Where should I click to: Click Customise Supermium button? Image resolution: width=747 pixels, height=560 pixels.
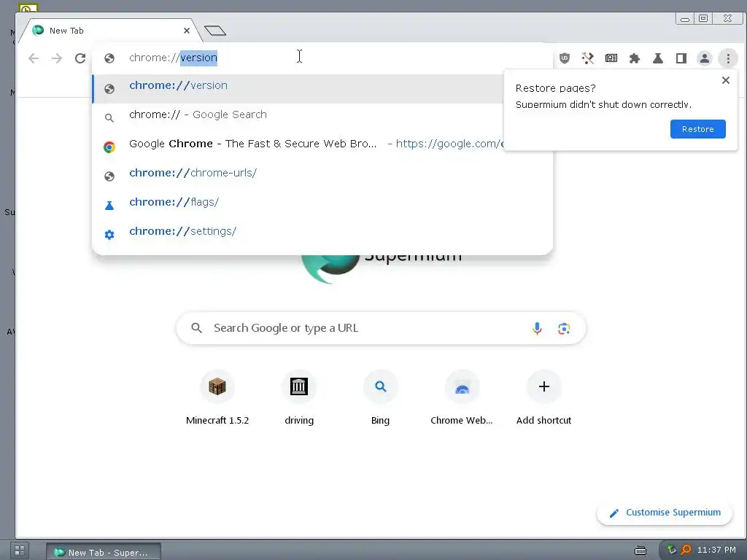[665, 513]
